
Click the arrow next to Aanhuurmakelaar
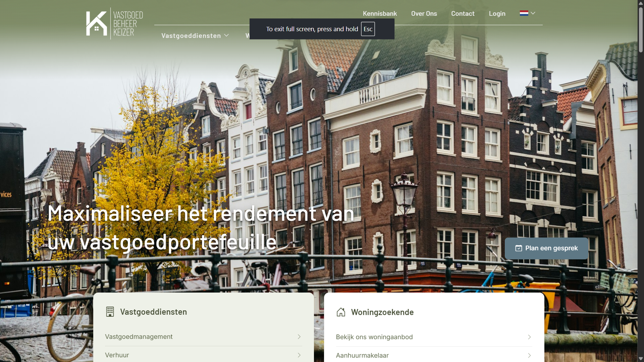pos(529,355)
